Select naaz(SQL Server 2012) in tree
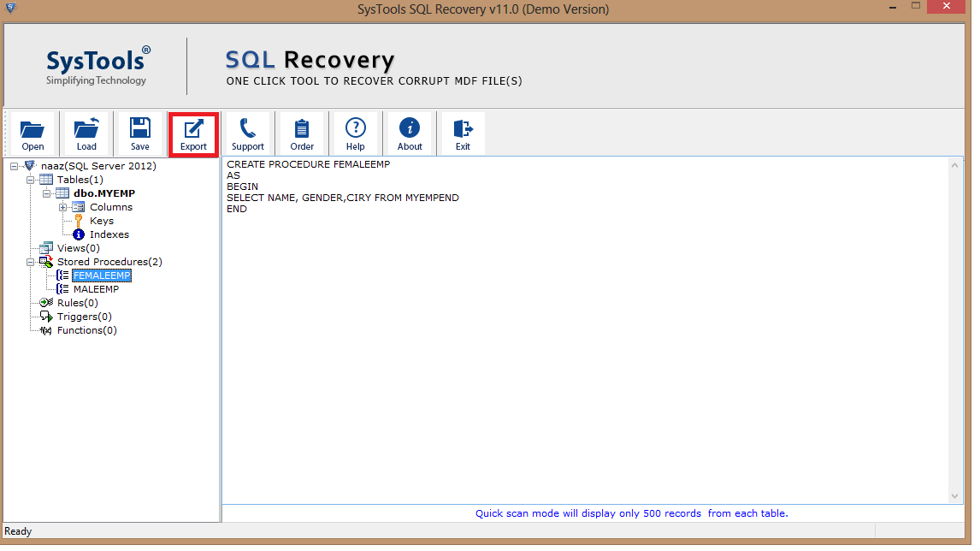 [x=98, y=166]
